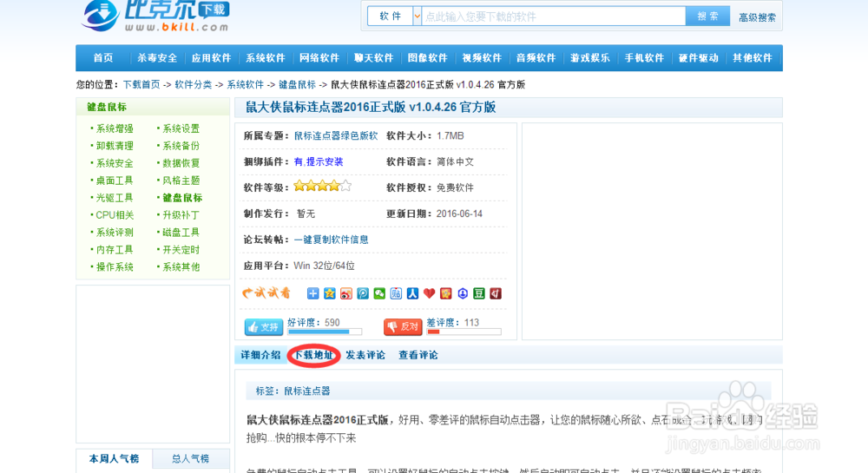Click the 反对 thumbs-down button
The width and height of the screenshot is (868, 473).
point(403,327)
